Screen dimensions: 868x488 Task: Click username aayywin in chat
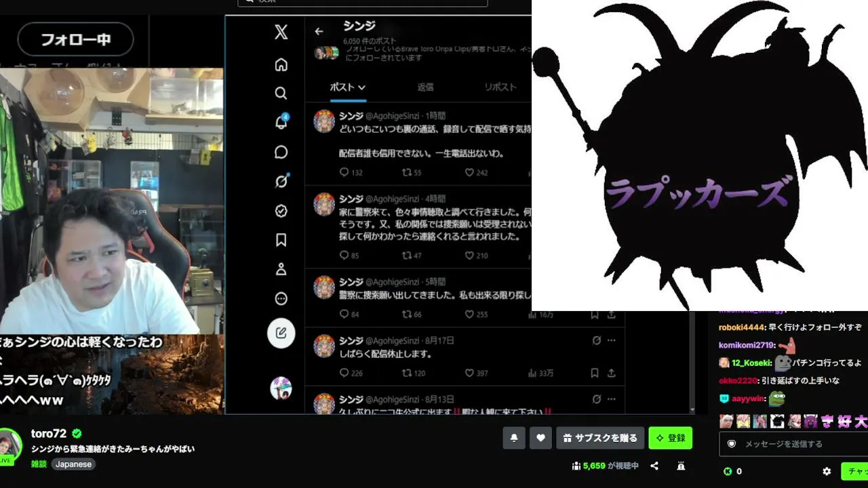748,399
